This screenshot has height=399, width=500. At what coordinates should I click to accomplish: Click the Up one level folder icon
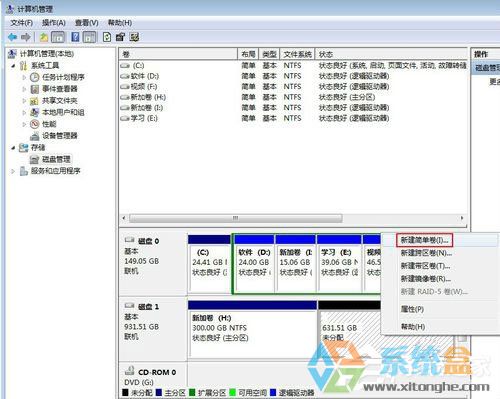(44, 37)
